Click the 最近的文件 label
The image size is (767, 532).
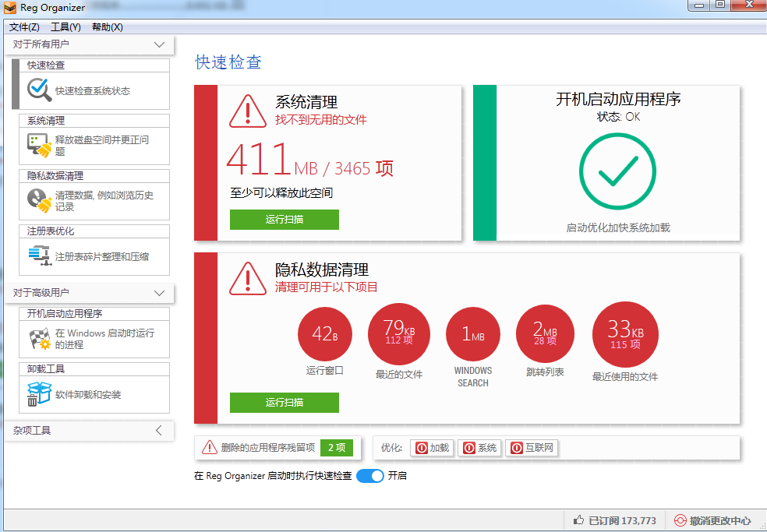click(398, 375)
